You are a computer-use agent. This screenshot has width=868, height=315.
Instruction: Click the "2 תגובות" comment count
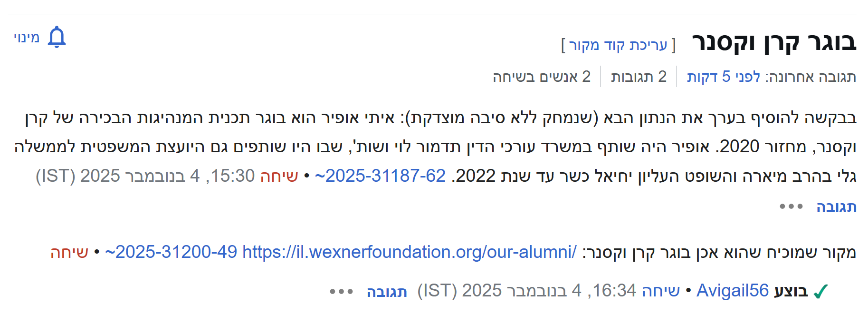[639, 77]
